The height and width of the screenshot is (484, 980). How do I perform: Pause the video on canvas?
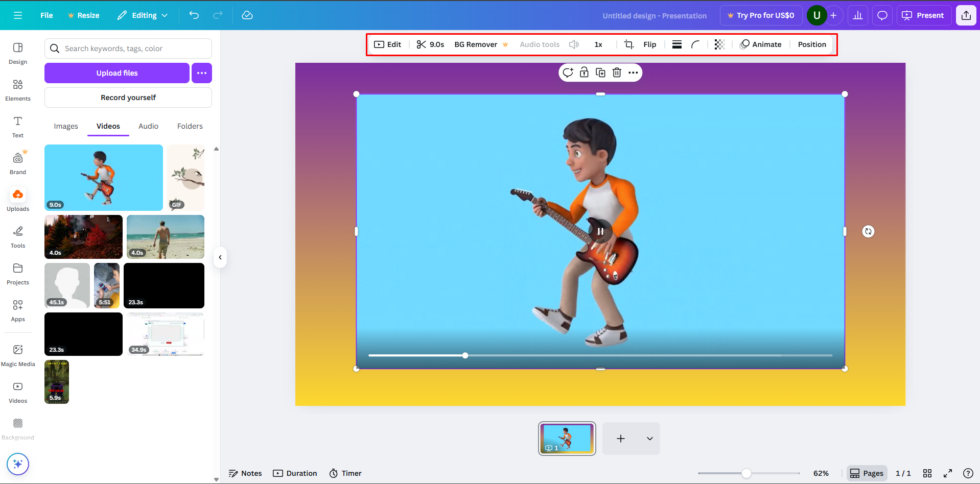coord(600,231)
